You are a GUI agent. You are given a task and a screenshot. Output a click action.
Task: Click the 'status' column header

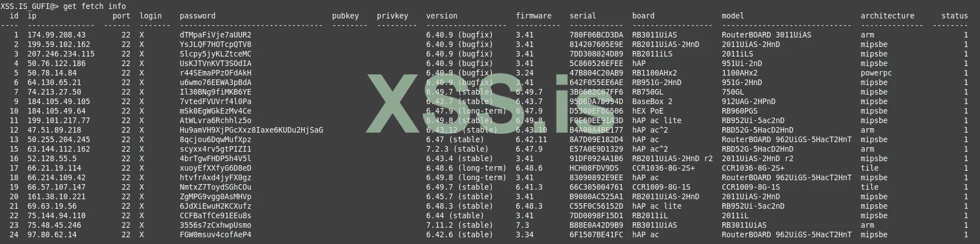tap(954, 16)
